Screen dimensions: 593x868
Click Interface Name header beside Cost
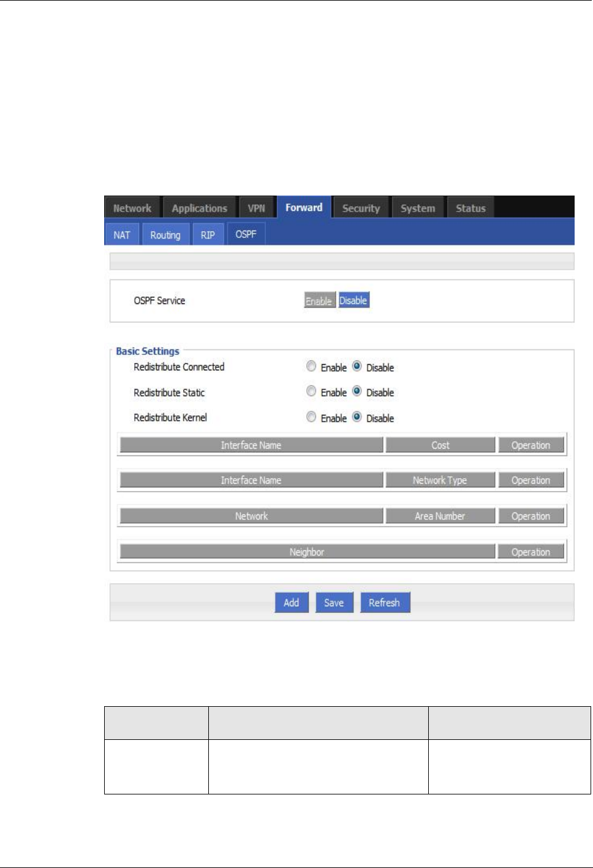pos(252,445)
